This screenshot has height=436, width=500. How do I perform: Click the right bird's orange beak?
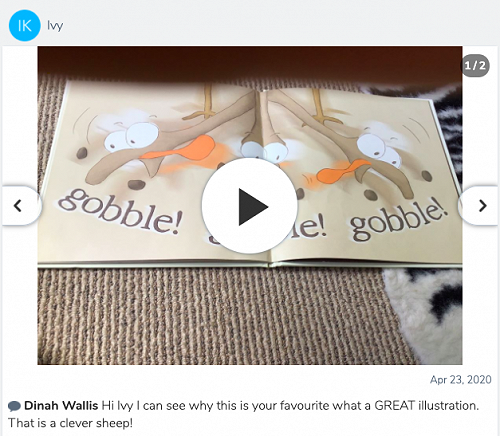tap(343, 171)
